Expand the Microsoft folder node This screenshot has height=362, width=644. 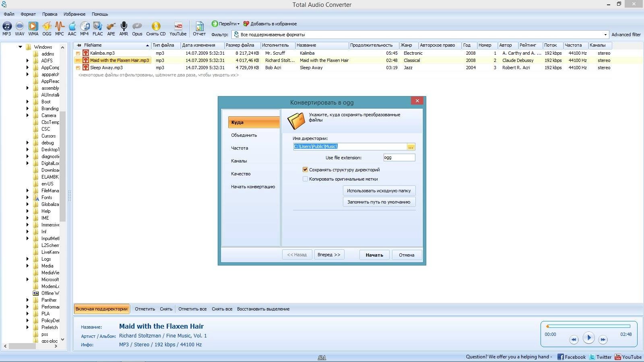tap(27, 280)
